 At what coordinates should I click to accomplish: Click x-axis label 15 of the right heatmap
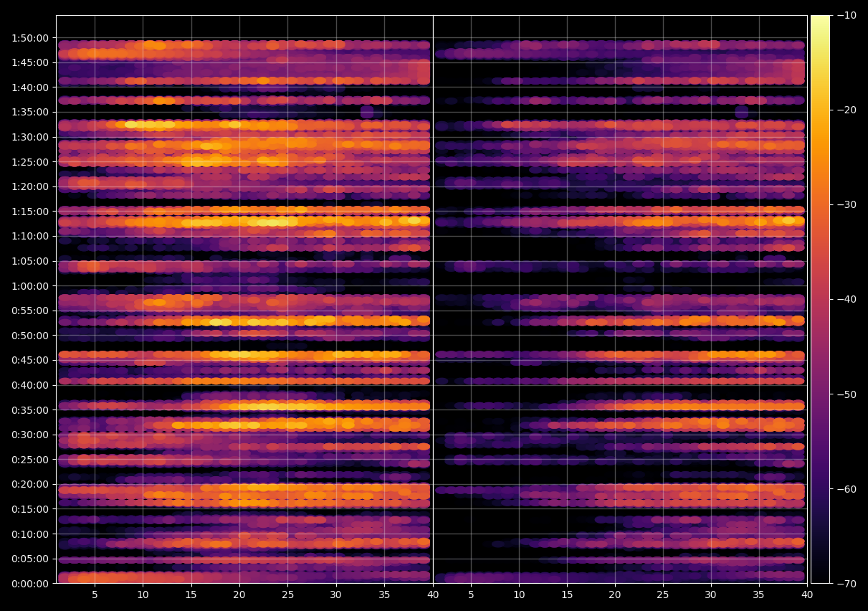tap(567, 595)
